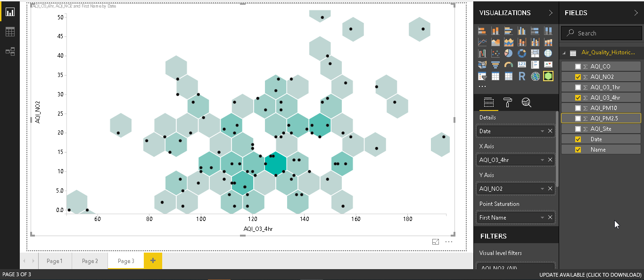The height and width of the screenshot is (280, 644).
Task: Select the pie chart visualization
Action: pos(508,53)
